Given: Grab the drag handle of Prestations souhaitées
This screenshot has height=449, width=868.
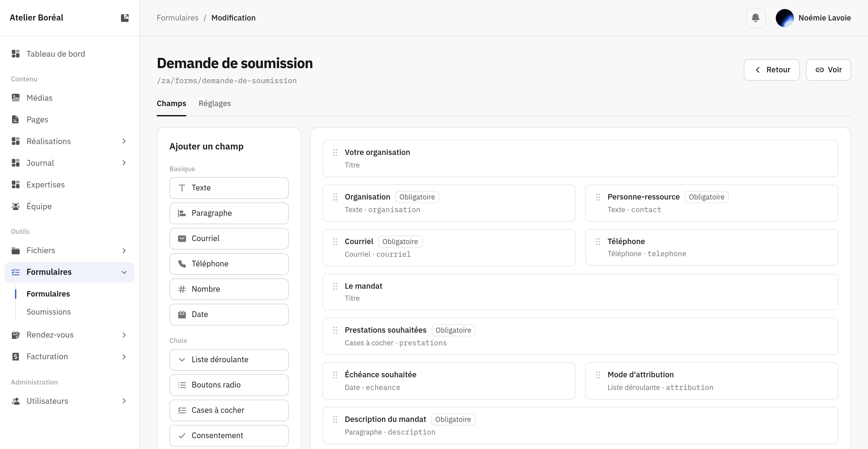Looking at the screenshot, I should tap(335, 330).
